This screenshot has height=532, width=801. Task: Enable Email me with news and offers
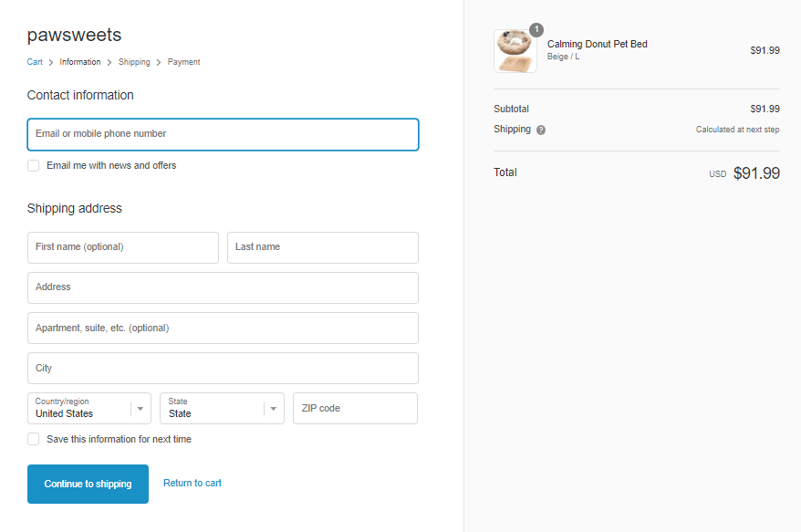[34, 166]
